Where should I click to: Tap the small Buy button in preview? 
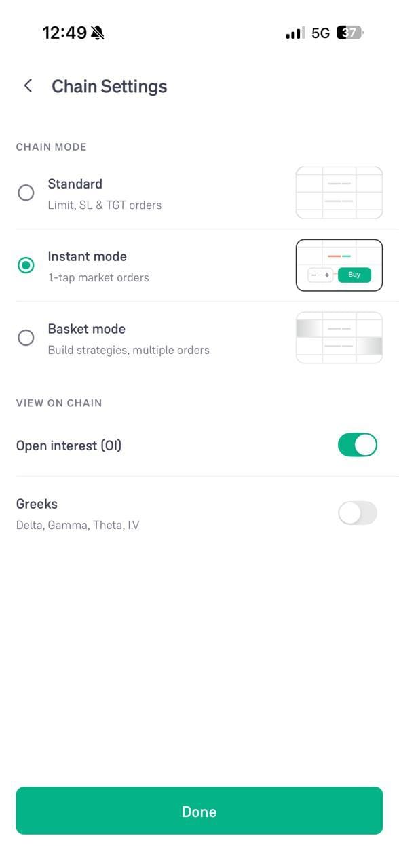(x=354, y=275)
